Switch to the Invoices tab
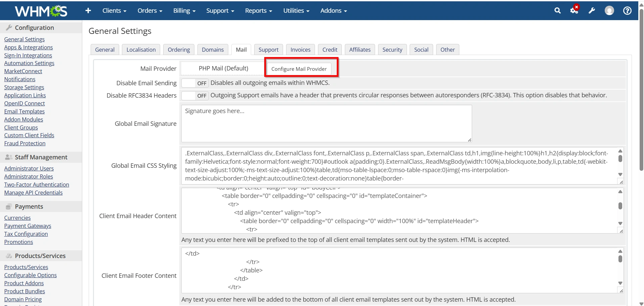644x306 pixels. (x=300, y=50)
